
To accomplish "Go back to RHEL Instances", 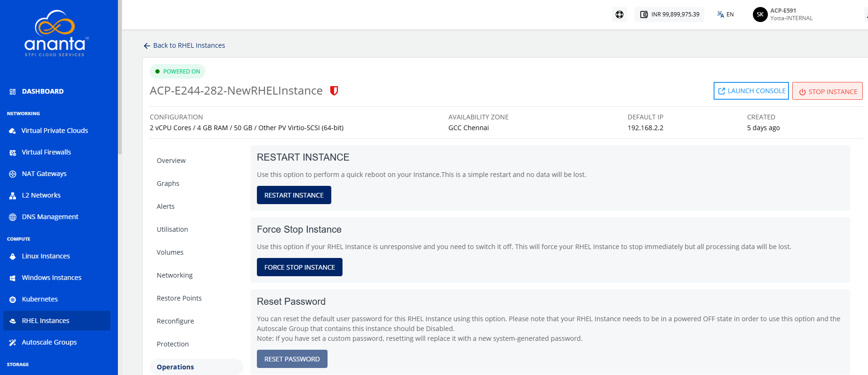I will tap(184, 45).
